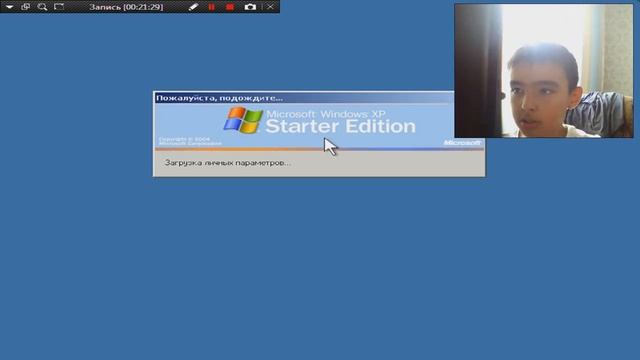Stop the recording with red square button
Screen dimensions: 640x360
pyautogui.click(x=230, y=7)
